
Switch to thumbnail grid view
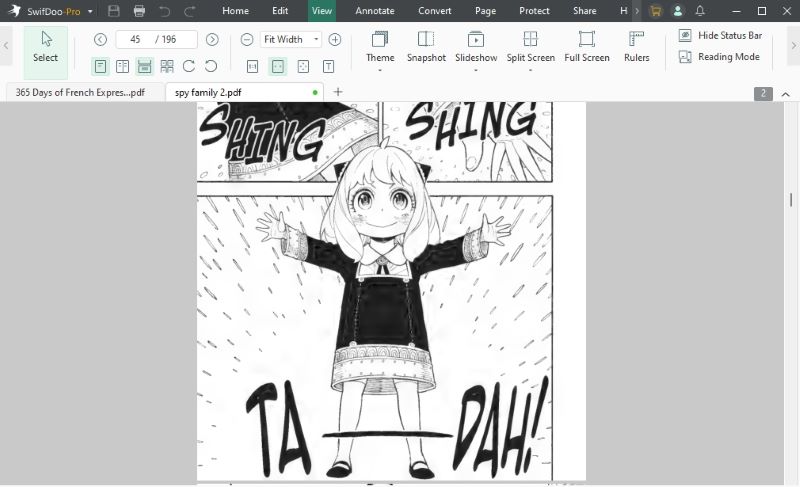coord(167,66)
